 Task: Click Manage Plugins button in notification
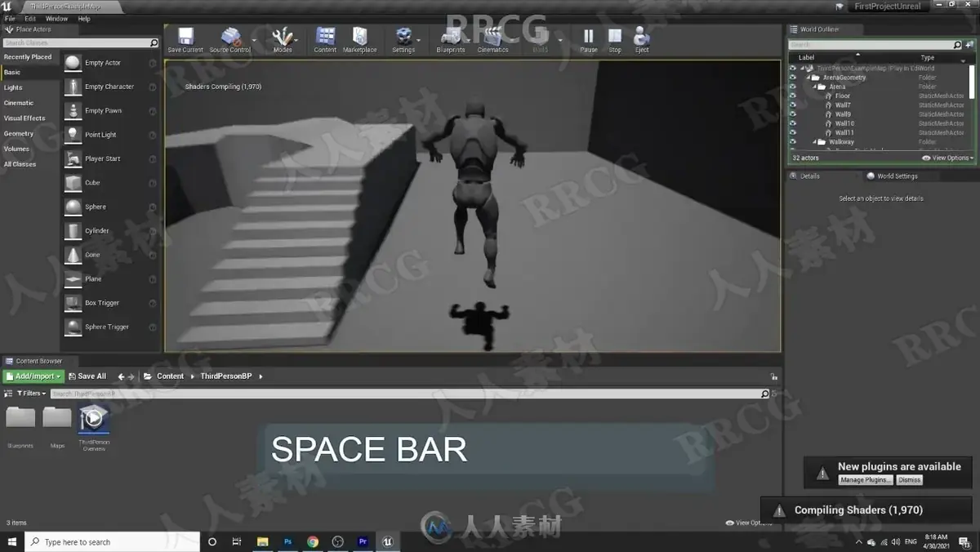[866, 480]
